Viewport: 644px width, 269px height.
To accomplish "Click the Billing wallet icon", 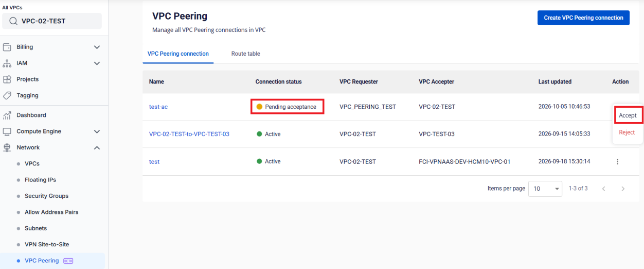I will point(7,47).
